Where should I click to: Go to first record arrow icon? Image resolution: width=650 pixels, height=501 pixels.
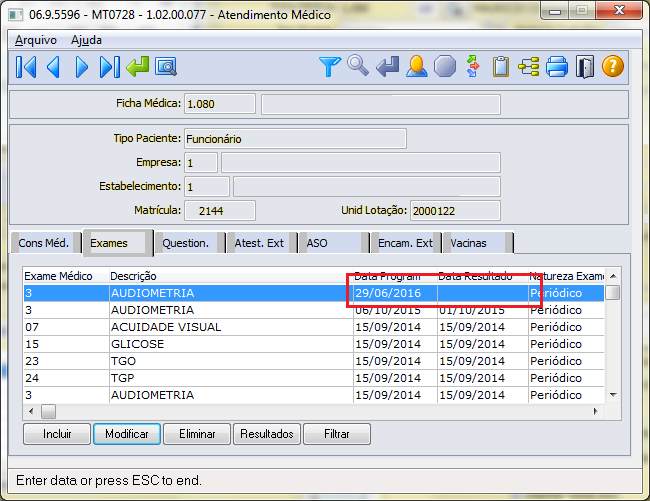point(26,67)
